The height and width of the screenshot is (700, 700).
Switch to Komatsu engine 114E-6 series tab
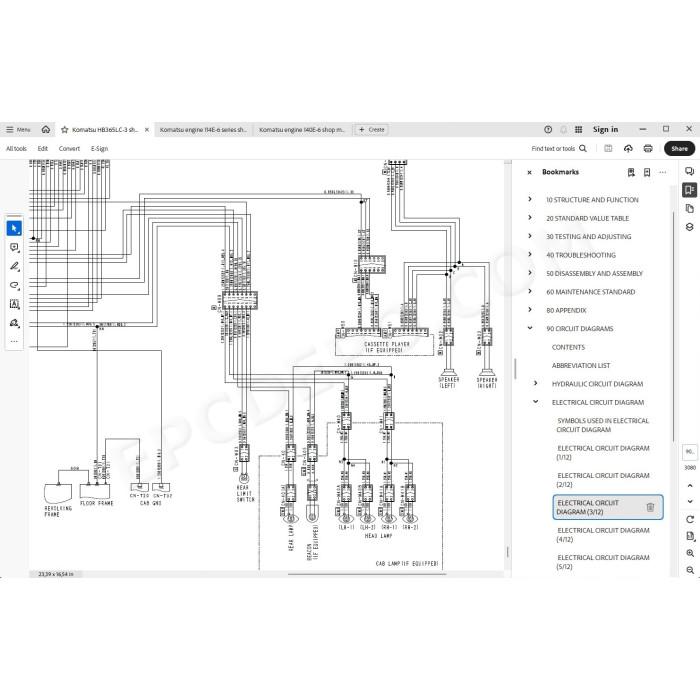pyautogui.click(x=203, y=129)
